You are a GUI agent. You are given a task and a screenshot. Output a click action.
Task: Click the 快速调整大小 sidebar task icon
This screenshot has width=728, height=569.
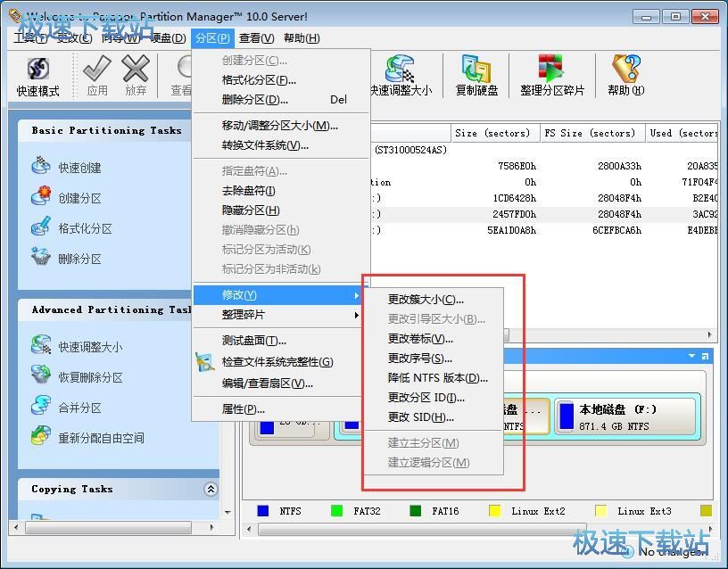pos(41,345)
